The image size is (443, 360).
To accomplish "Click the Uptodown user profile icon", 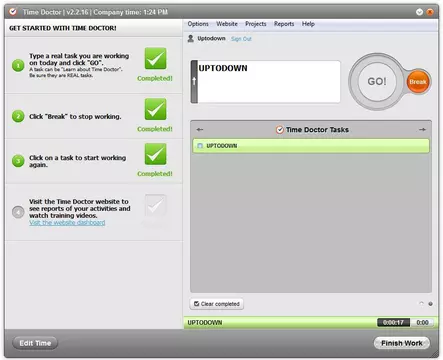I will 190,38.
